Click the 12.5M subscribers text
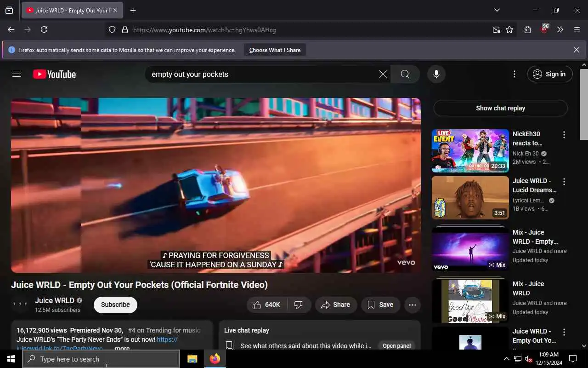Image resolution: width=588 pixels, height=368 pixels. click(57, 310)
